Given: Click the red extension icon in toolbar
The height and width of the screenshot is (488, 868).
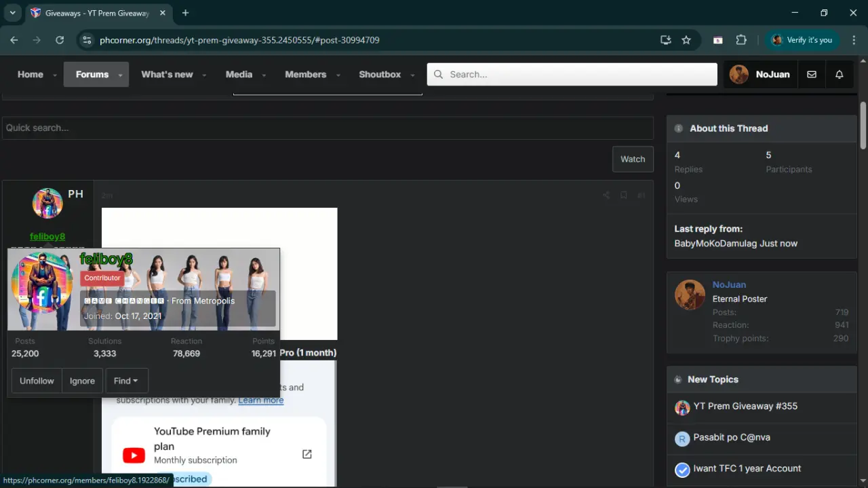Looking at the screenshot, I should coord(717,40).
